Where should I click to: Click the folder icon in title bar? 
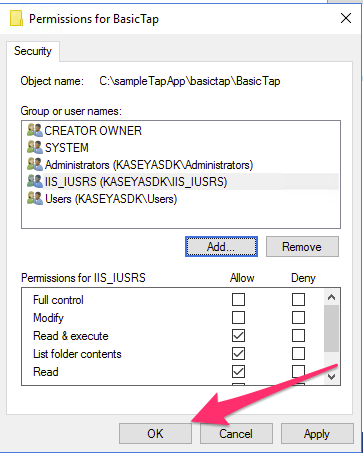click(x=16, y=18)
